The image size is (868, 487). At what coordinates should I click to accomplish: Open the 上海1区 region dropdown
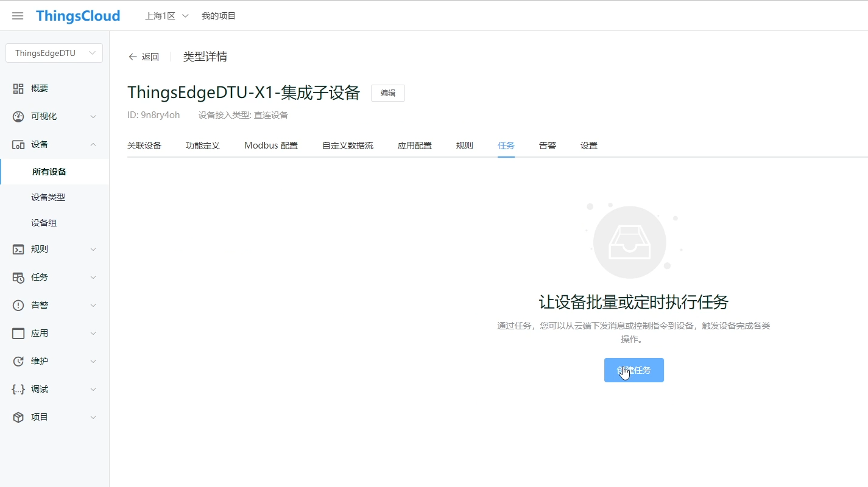coord(166,16)
